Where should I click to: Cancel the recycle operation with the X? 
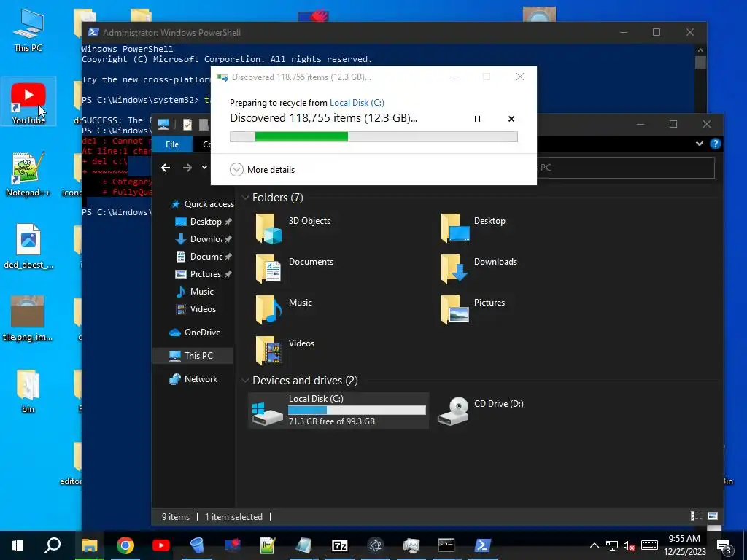(x=511, y=119)
